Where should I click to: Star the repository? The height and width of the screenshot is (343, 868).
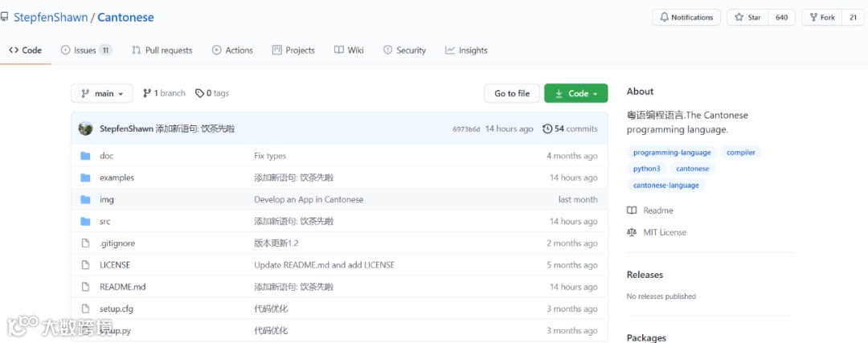point(747,17)
